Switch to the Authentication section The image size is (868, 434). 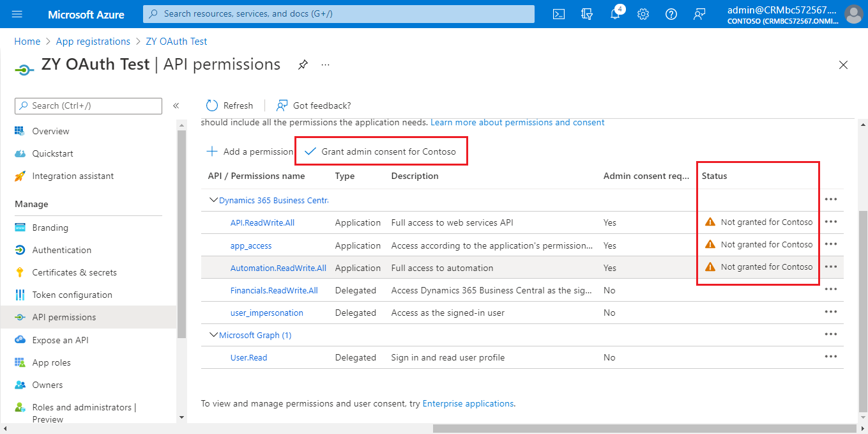[x=61, y=249]
